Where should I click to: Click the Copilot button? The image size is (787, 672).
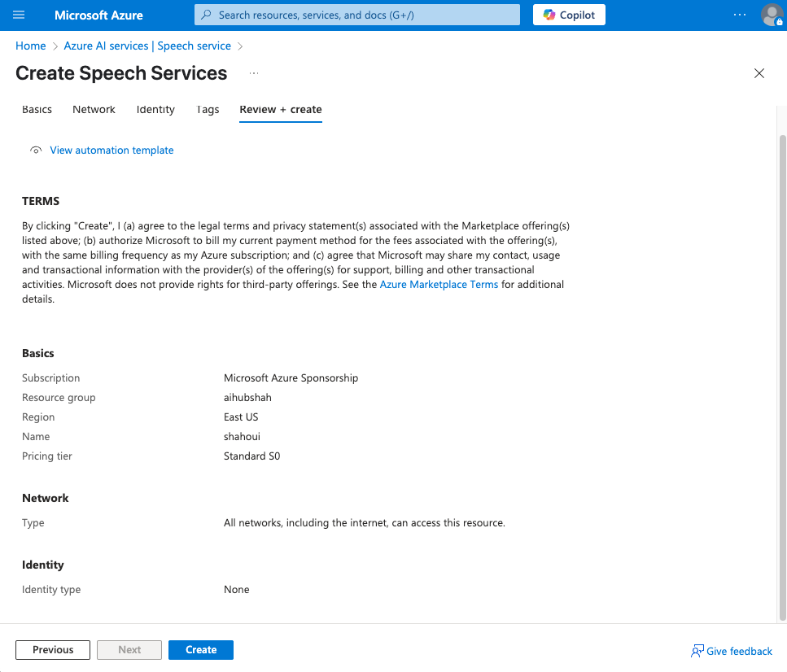click(569, 15)
